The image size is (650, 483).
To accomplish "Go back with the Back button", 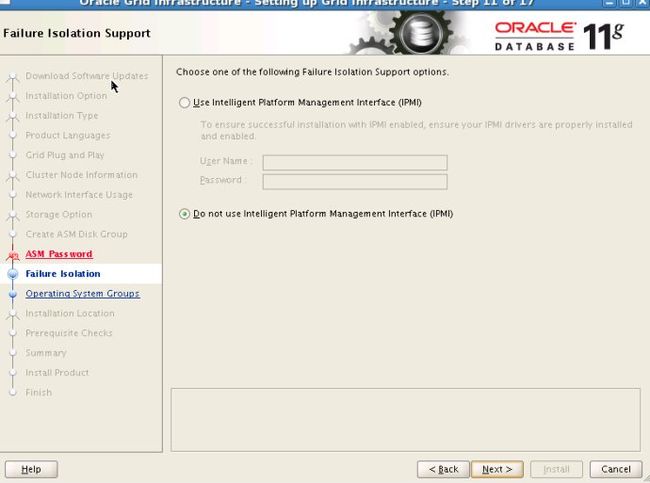I will tap(443, 469).
